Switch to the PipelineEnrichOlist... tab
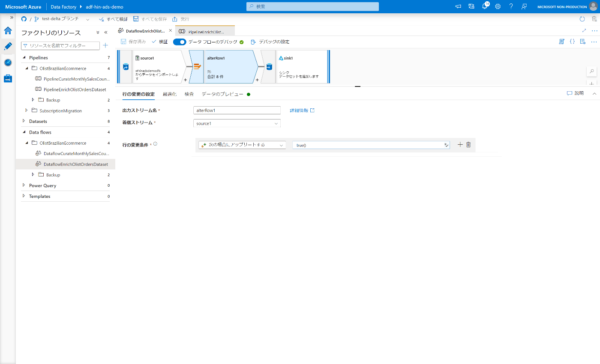Screen dimensions: 600x364 pyautogui.click(x=205, y=31)
